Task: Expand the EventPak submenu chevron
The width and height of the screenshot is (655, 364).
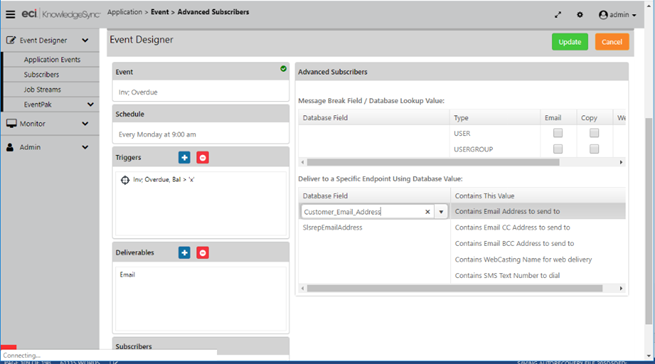Action: click(91, 104)
